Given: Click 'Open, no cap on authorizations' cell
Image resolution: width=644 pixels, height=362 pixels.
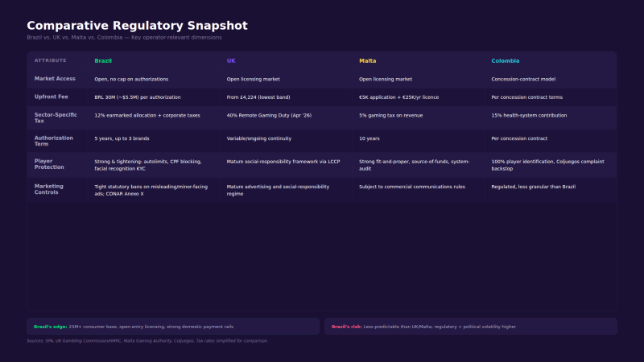Looking at the screenshot, I should point(131,79).
